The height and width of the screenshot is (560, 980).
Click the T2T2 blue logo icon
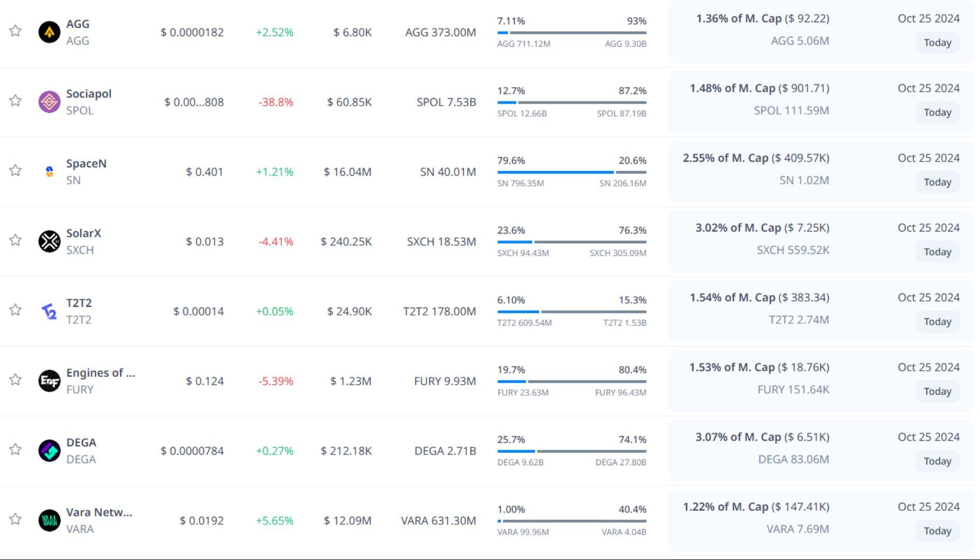[49, 311]
